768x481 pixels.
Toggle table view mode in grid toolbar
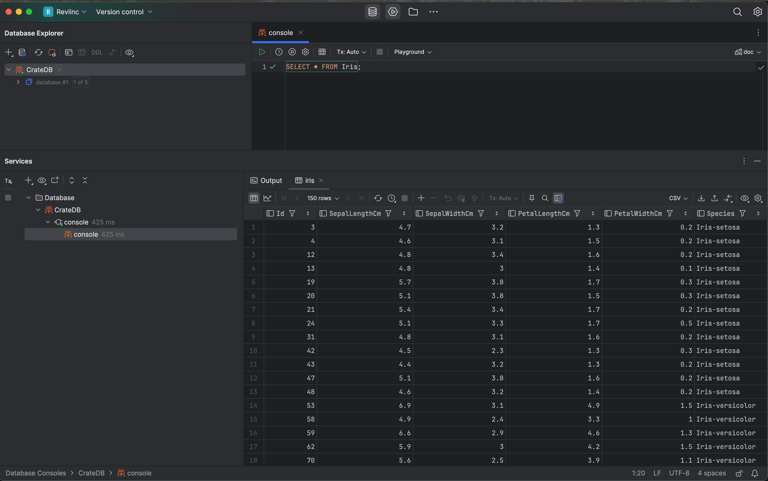click(x=254, y=198)
